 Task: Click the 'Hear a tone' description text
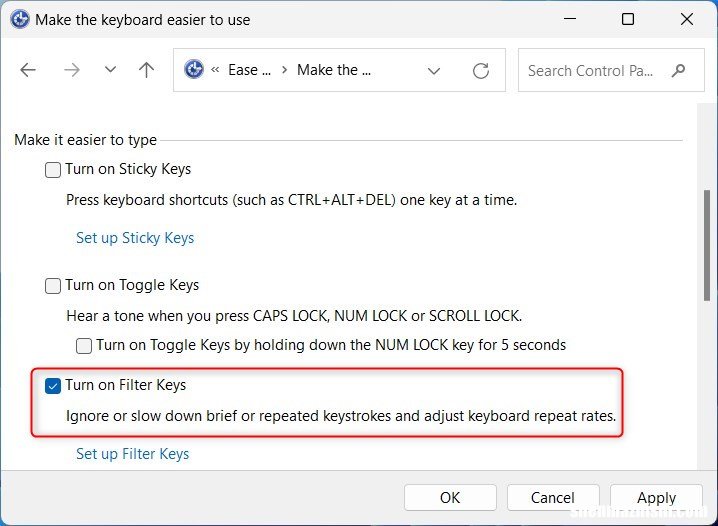(x=294, y=316)
